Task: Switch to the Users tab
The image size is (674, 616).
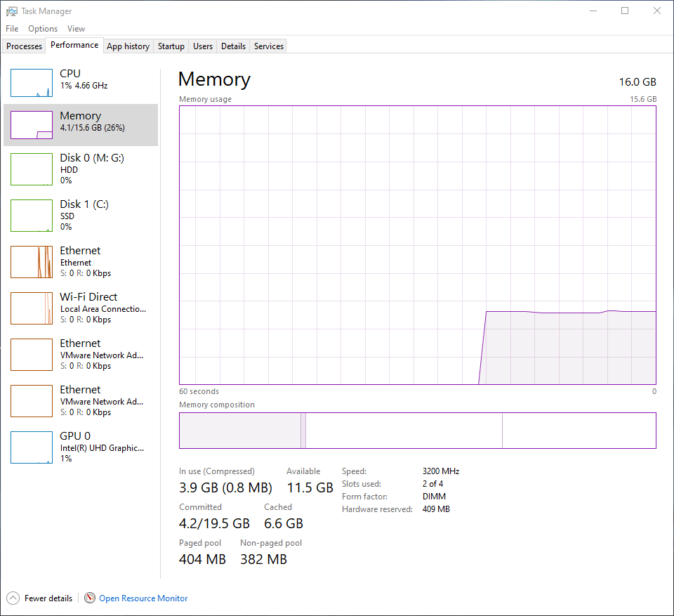Action: [x=203, y=46]
